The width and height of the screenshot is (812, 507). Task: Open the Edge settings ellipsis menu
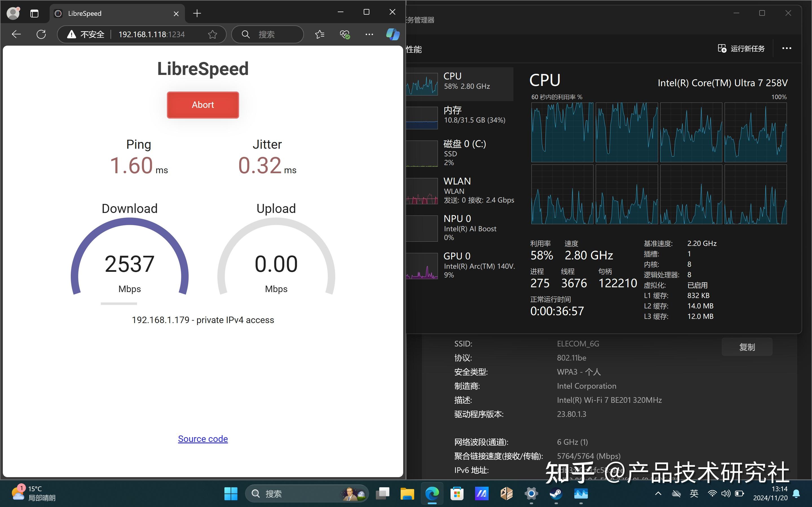coord(369,34)
